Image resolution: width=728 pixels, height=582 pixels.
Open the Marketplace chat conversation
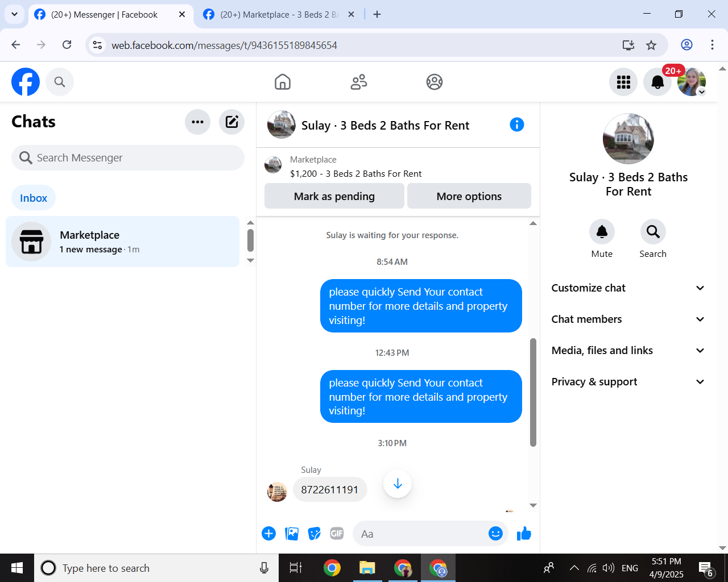(x=122, y=242)
